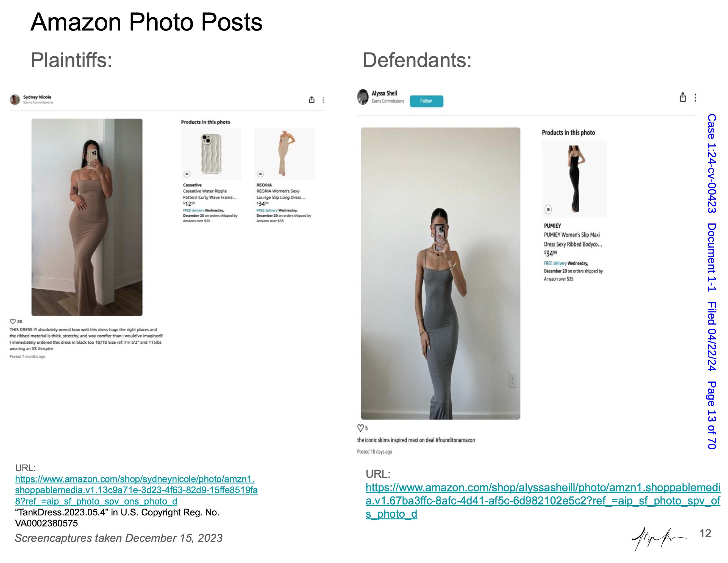Open the three-dot menu on Sydney Nicole's post
The image size is (728, 563).
(x=323, y=100)
